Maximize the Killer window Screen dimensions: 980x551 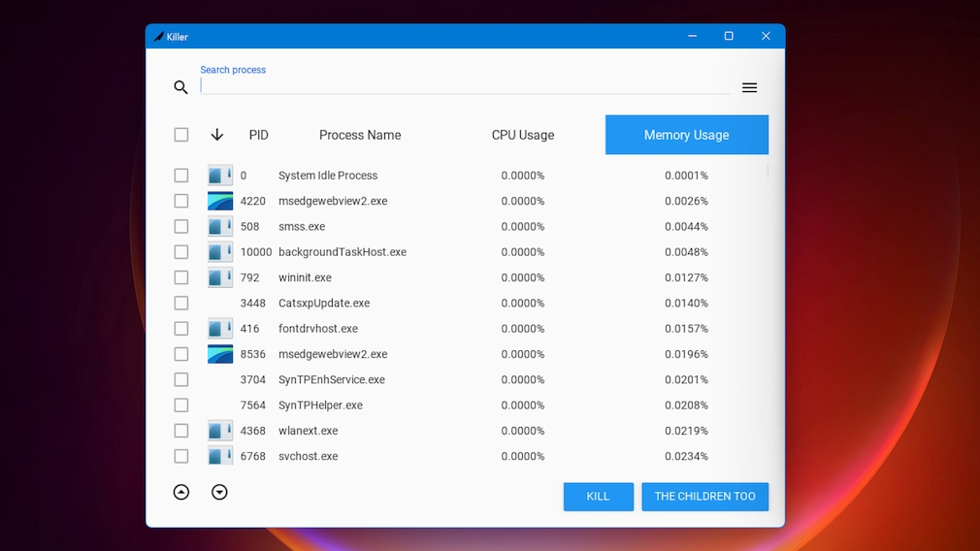pos(729,36)
